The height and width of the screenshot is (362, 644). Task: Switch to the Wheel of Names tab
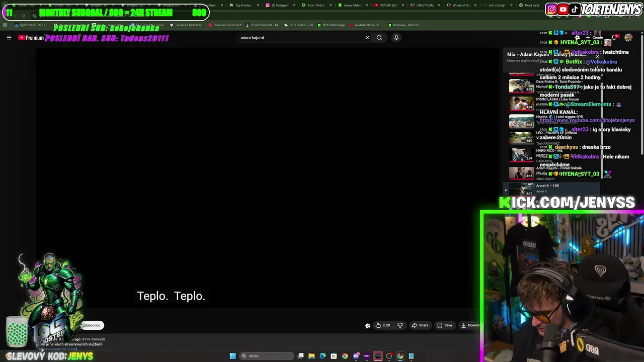click(461, 5)
